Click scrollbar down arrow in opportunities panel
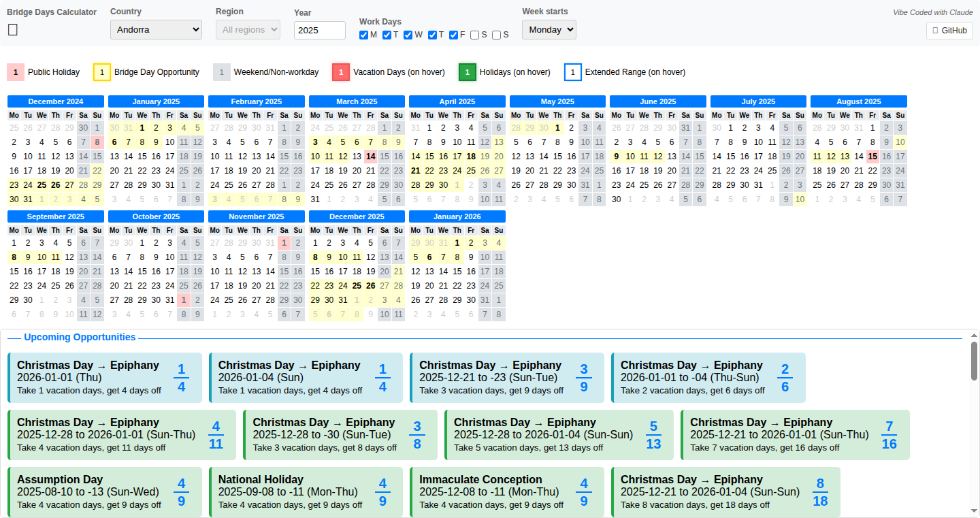The image size is (980, 518). pos(975,511)
